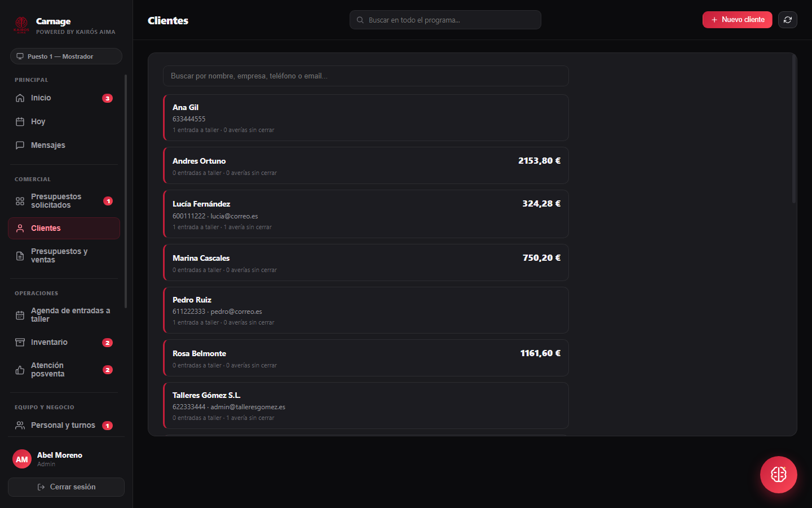Click the global search magnifier icon
The image size is (812, 508).
click(360, 20)
